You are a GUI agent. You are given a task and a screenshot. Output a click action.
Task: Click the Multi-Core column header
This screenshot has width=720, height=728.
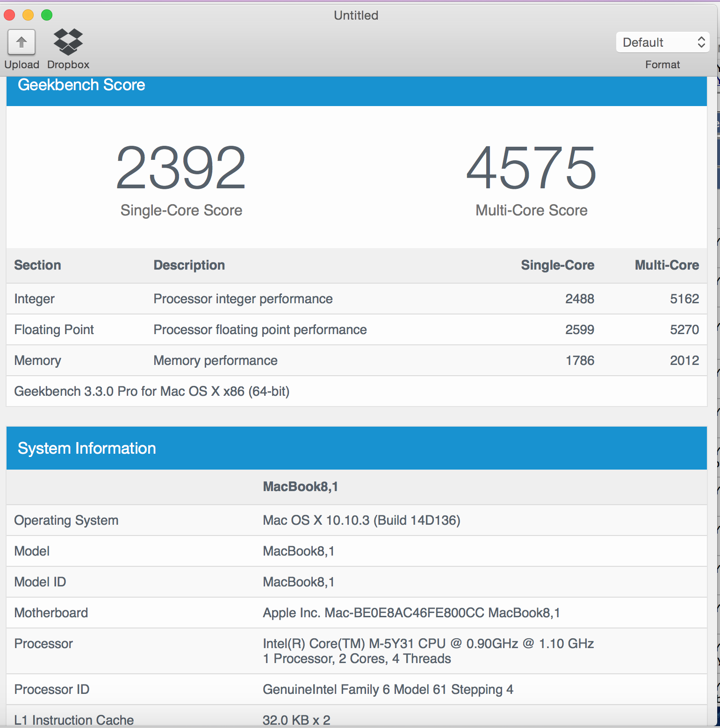667,265
